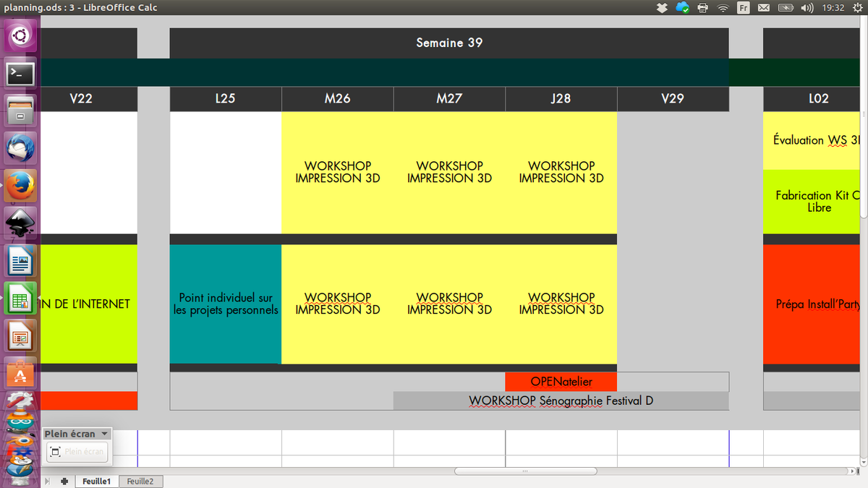The width and height of the screenshot is (868, 488).
Task: Open Thunderbird mail from the launcher
Action: pos(20,148)
